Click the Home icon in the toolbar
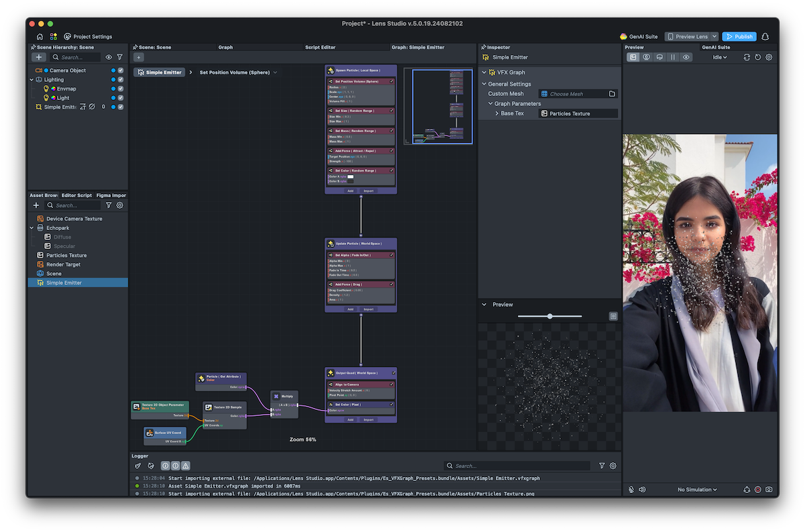This screenshot has width=805, height=532. (40, 36)
